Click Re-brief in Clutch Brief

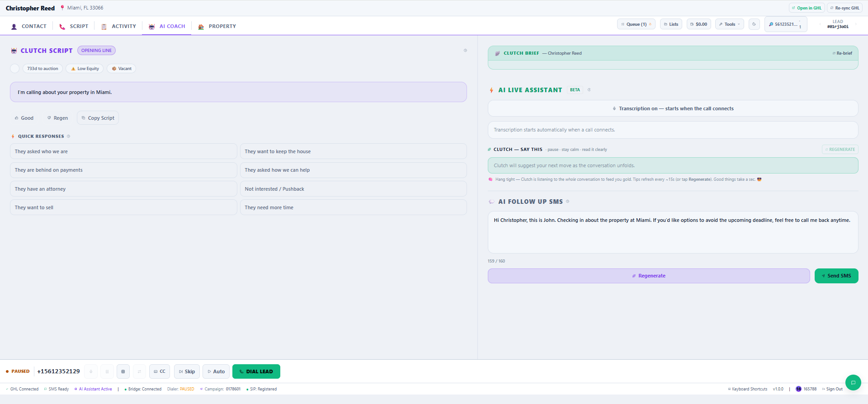point(842,53)
